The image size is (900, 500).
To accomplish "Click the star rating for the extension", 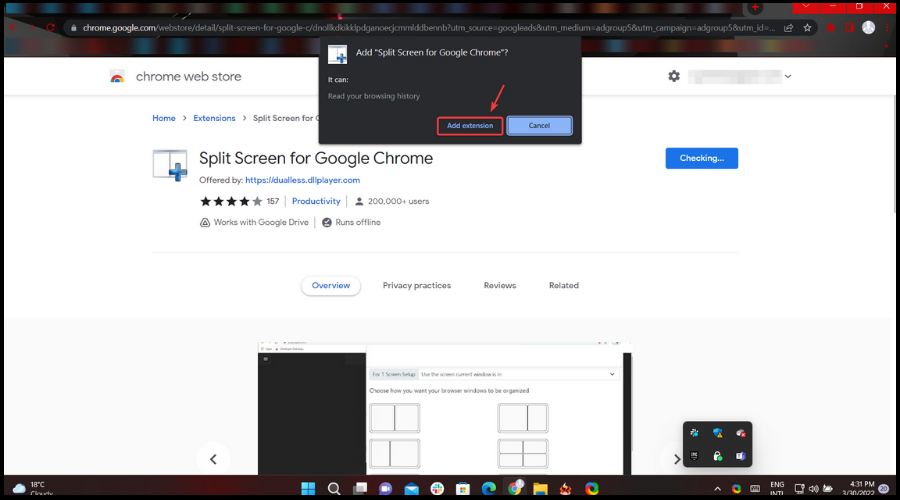I will (x=231, y=201).
